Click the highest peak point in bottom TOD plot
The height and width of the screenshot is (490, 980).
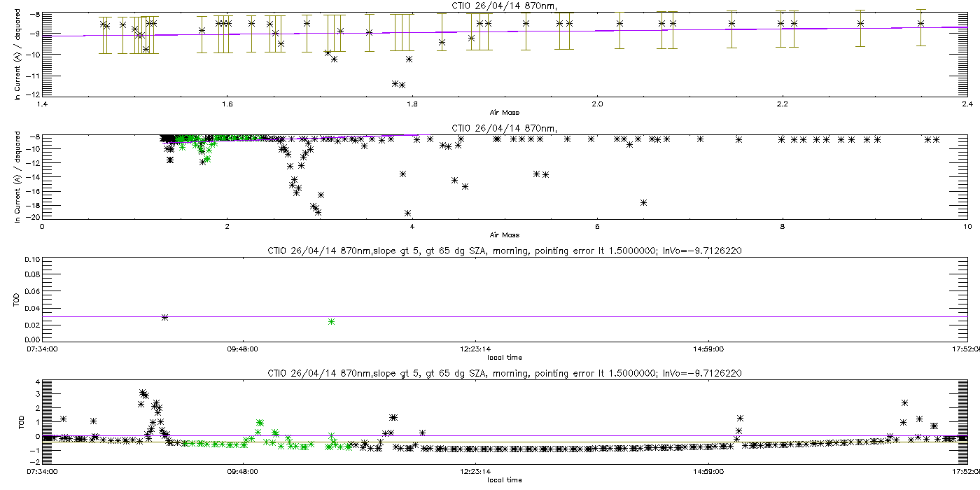pos(142,393)
